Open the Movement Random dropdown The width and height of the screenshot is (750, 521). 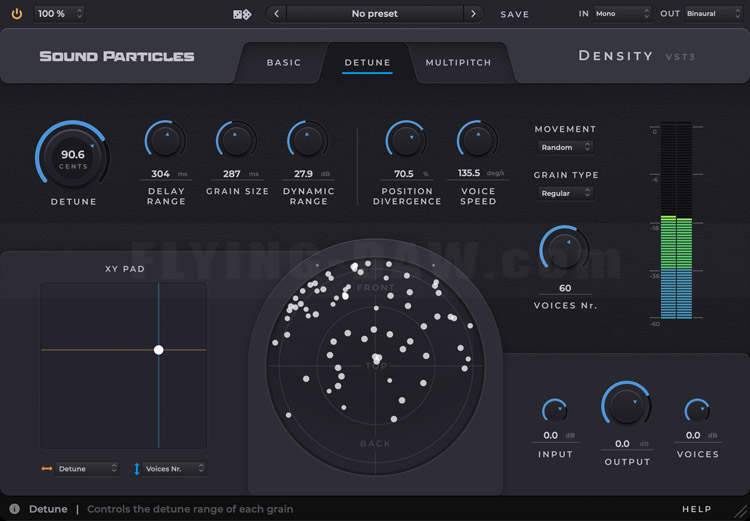click(x=565, y=147)
